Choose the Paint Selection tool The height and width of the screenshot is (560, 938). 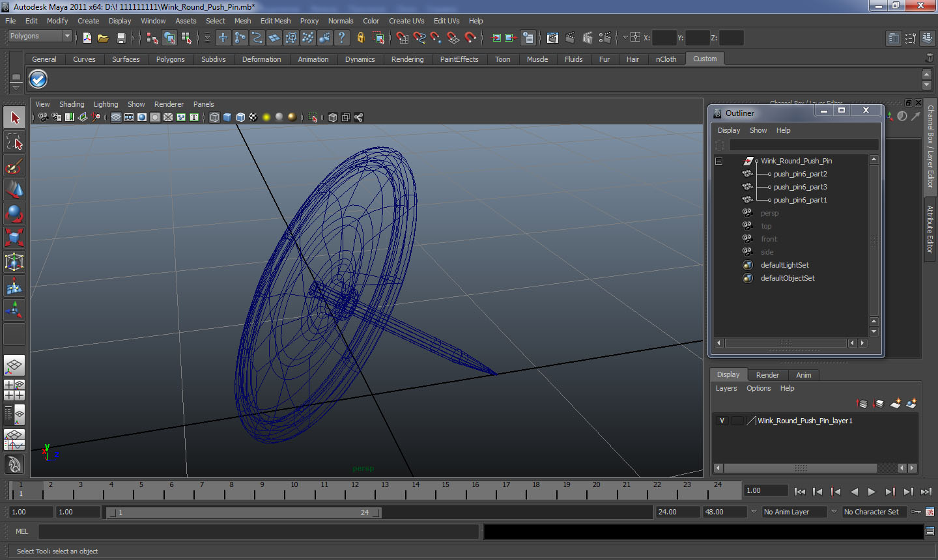click(14, 166)
